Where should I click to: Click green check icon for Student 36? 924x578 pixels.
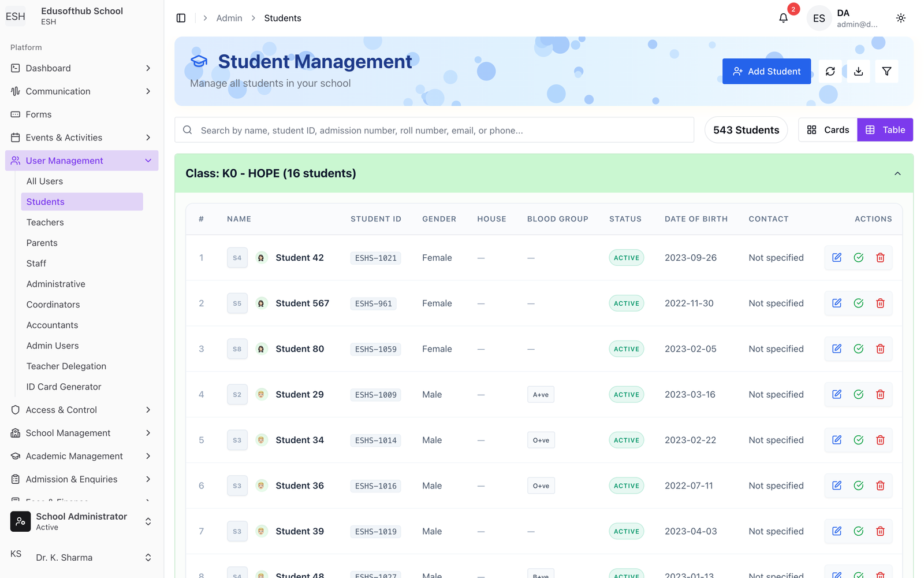[x=858, y=486]
